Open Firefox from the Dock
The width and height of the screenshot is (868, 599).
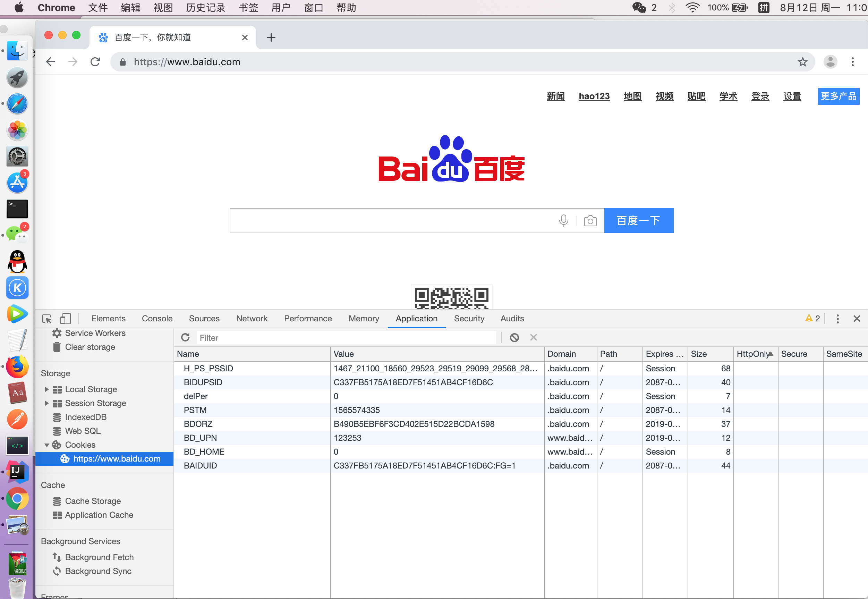tap(17, 367)
